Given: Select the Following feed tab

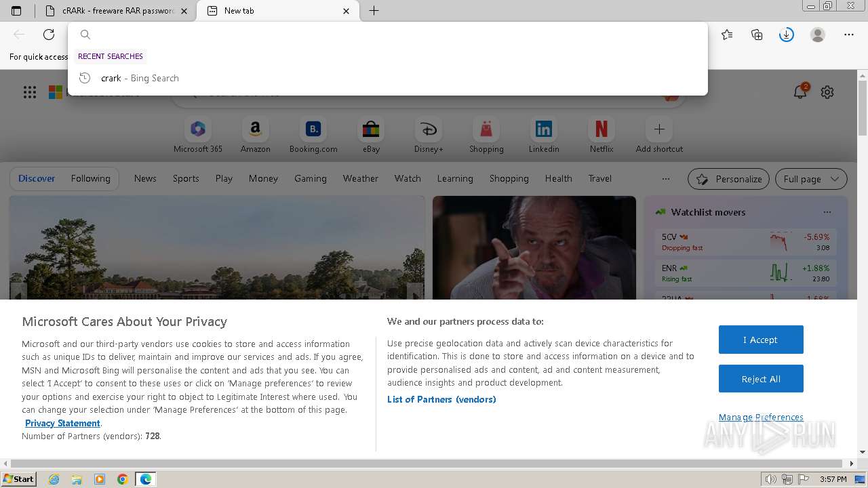Looking at the screenshot, I should (x=90, y=178).
